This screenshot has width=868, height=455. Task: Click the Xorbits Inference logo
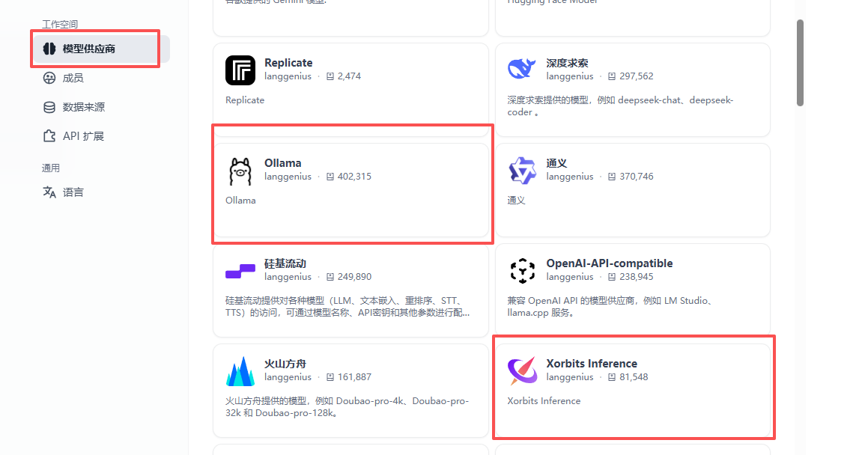click(522, 371)
